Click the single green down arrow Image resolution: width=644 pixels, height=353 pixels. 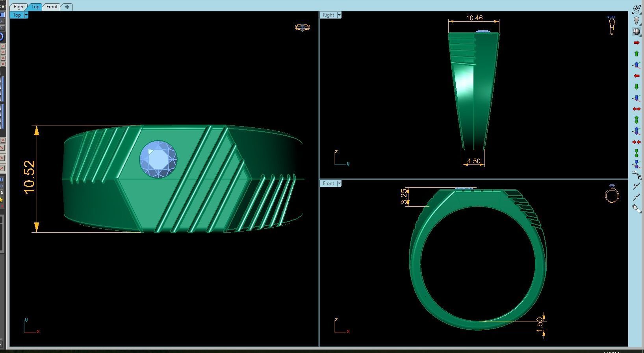(637, 87)
